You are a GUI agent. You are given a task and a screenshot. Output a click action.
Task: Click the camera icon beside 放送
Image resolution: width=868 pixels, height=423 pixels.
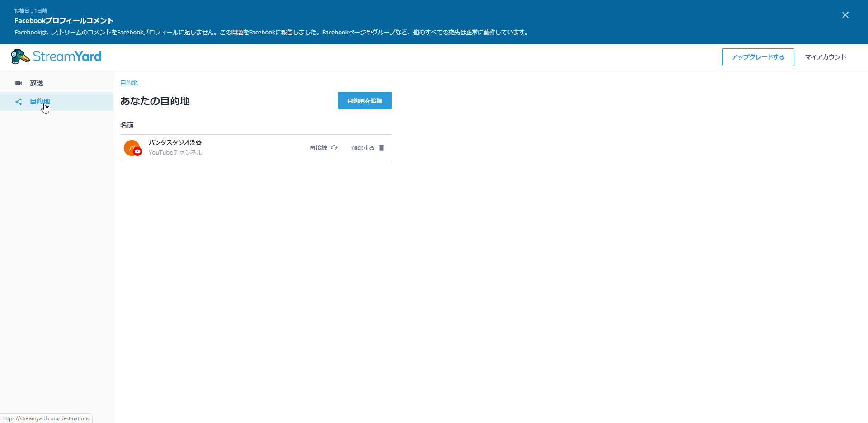click(19, 83)
